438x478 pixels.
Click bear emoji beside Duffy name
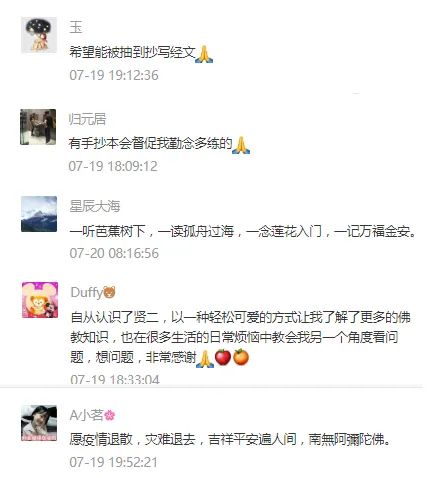pos(109,292)
